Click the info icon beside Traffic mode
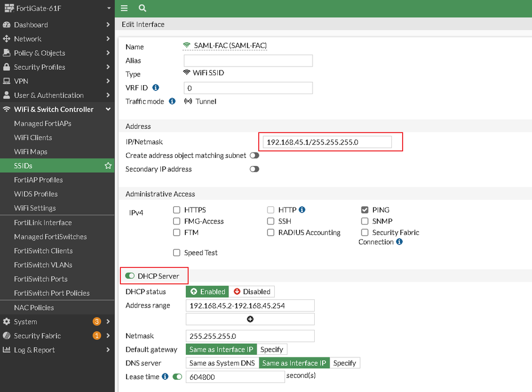 tap(172, 101)
